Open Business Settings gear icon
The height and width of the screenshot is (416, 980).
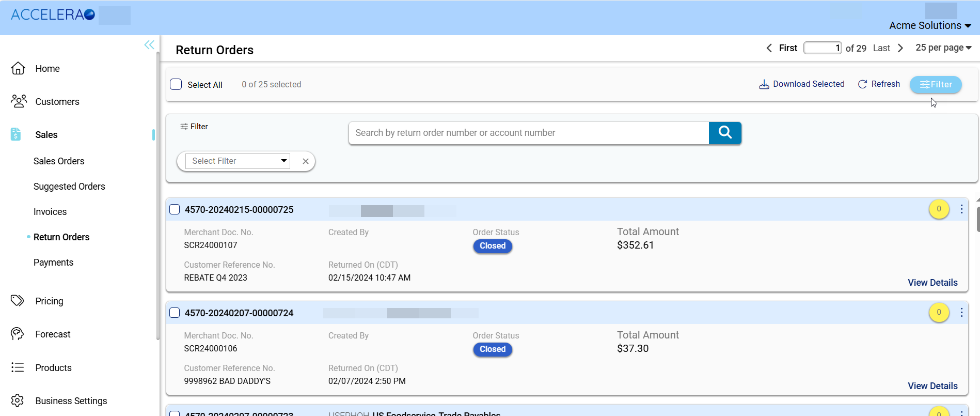click(x=18, y=400)
